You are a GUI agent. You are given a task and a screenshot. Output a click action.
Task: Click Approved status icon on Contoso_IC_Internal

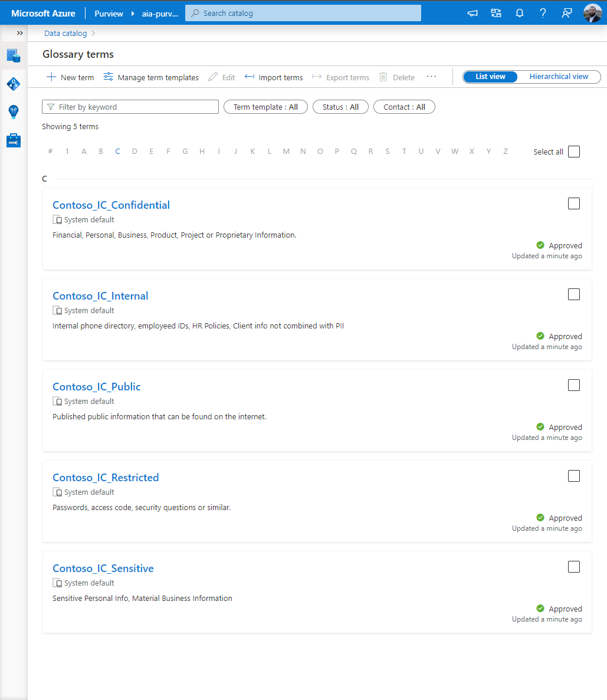(540, 336)
